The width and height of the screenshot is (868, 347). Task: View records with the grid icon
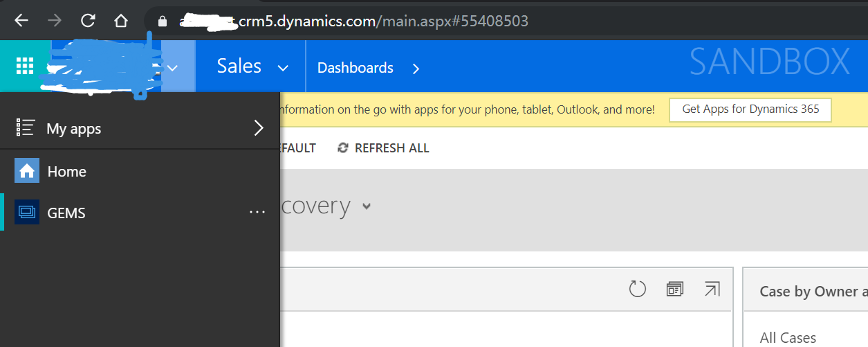(x=674, y=289)
